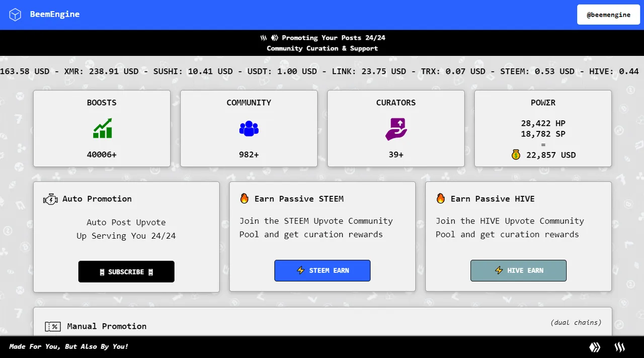
Task: Click the 18,782 SP value
Action: (543, 134)
